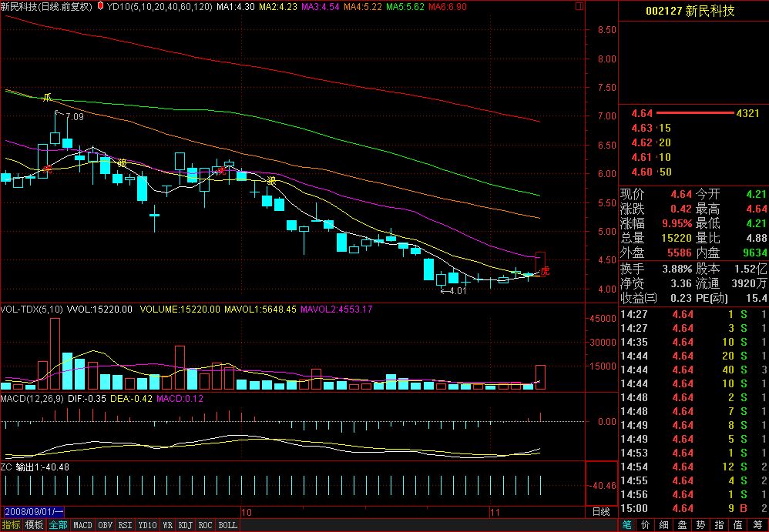Click the red 虎 signal marker at latest candle
This screenshot has height=532, width=769.
(545, 271)
